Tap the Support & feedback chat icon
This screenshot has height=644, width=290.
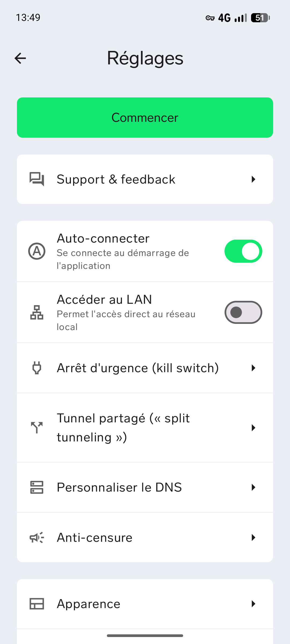[x=37, y=179]
